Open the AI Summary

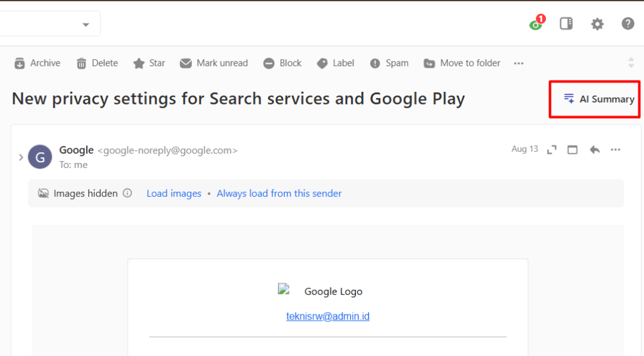pyautogui.click(x=599, y=99)
